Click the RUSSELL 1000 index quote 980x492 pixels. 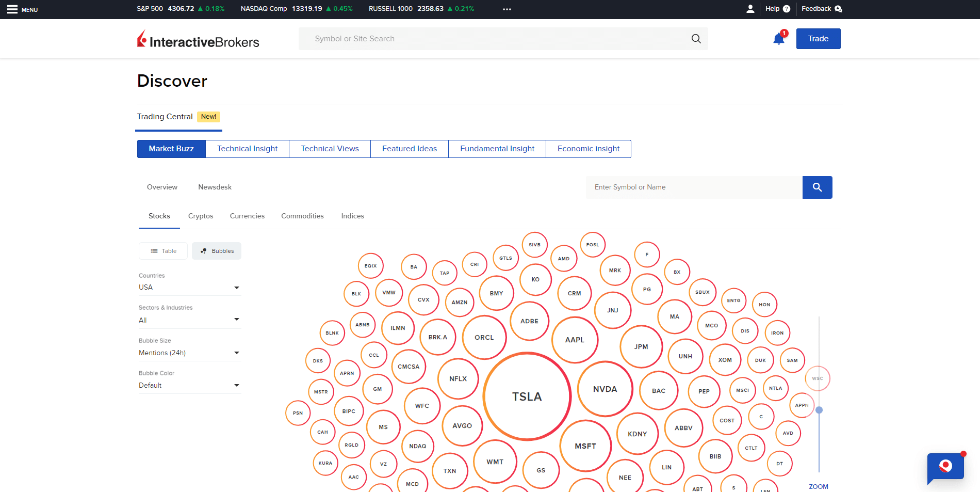(421, 9)
